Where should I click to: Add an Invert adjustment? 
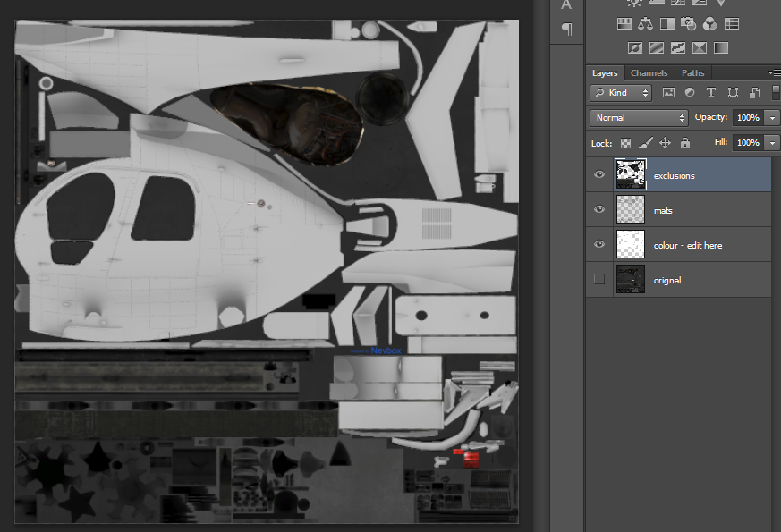635,47
